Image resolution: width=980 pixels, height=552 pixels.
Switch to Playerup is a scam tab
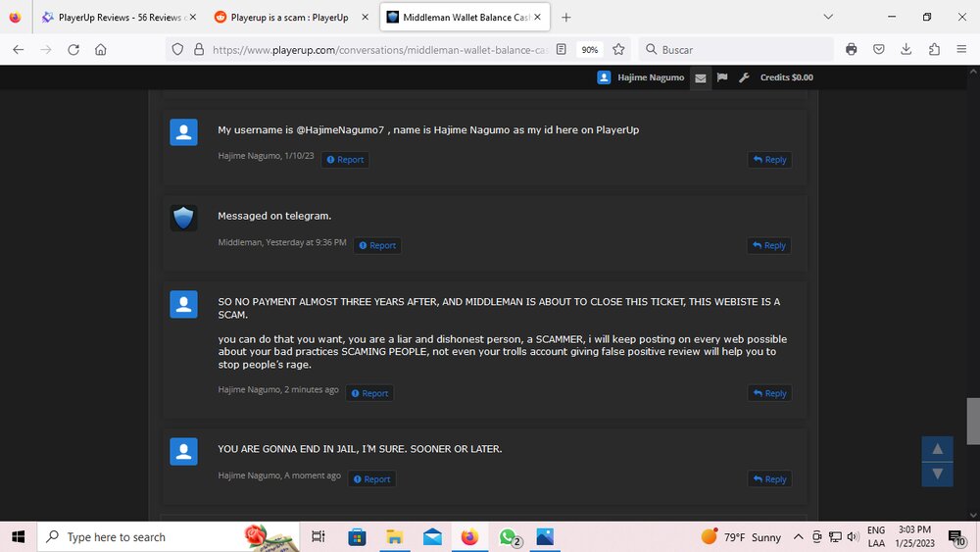(x=289, y=18)
